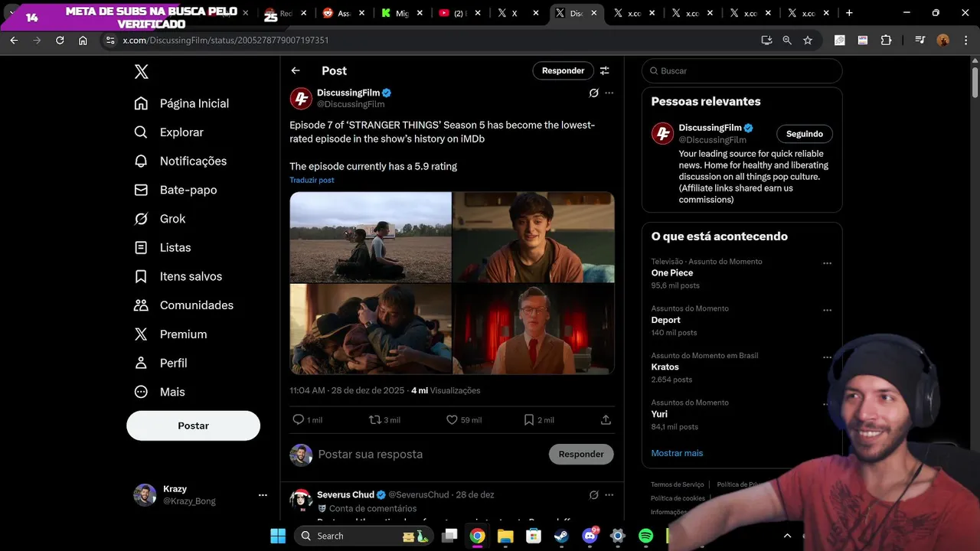The width and height of the screenshot is (980, 551).
Task: Open Chrome media controls icon
Action: coord(920,41)
